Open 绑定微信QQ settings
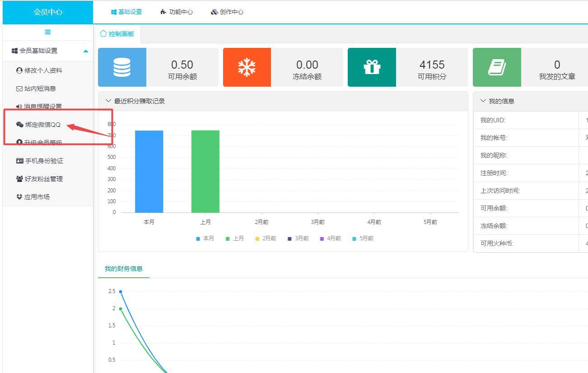 click(x=38, y=125)
